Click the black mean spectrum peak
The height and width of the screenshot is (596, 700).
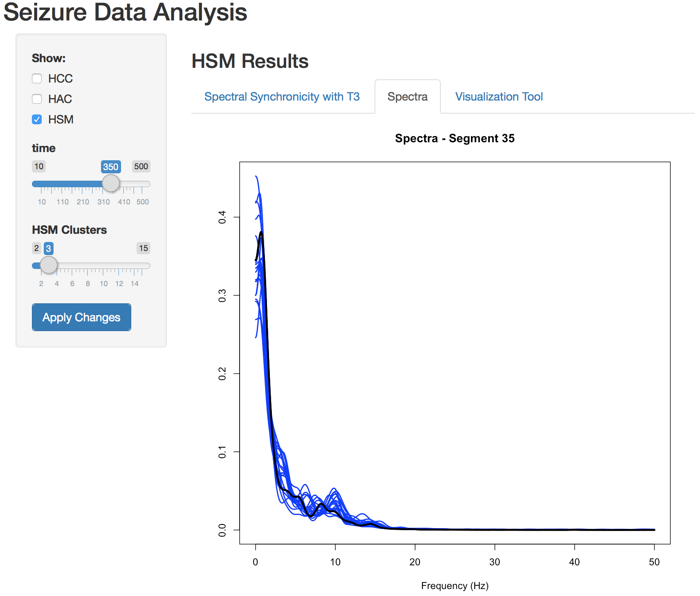[261, 233]
